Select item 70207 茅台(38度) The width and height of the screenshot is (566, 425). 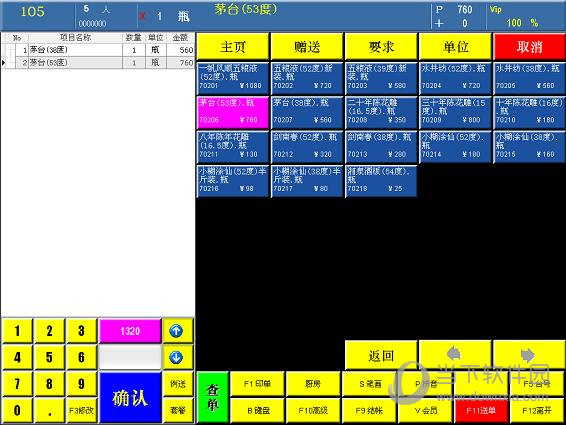point(307,112)
